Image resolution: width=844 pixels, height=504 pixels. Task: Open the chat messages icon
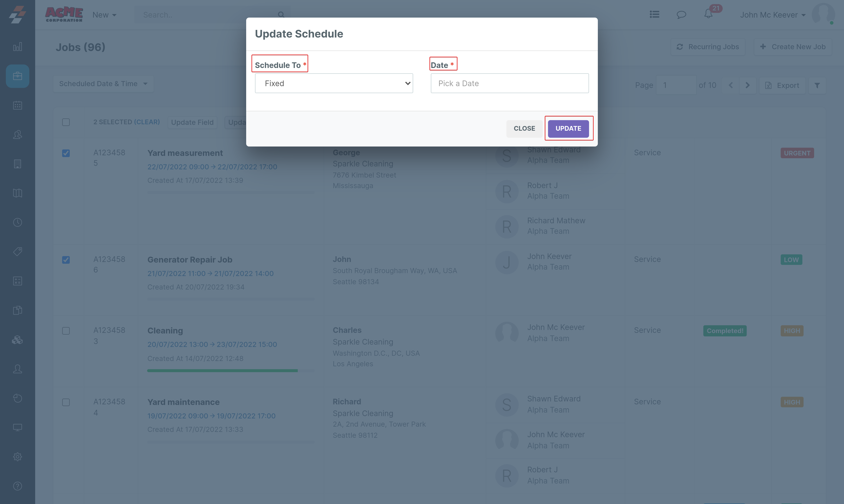click(681, 15)
